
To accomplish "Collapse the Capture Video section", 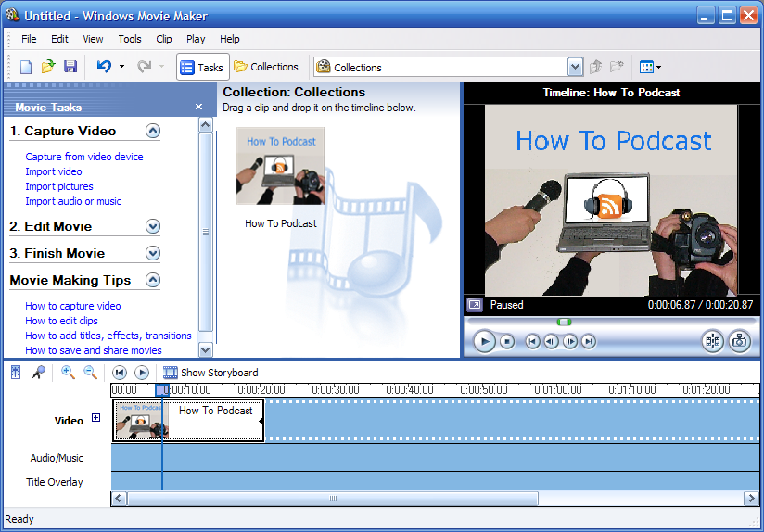I will pyautogui.click(x=152, y=131).
